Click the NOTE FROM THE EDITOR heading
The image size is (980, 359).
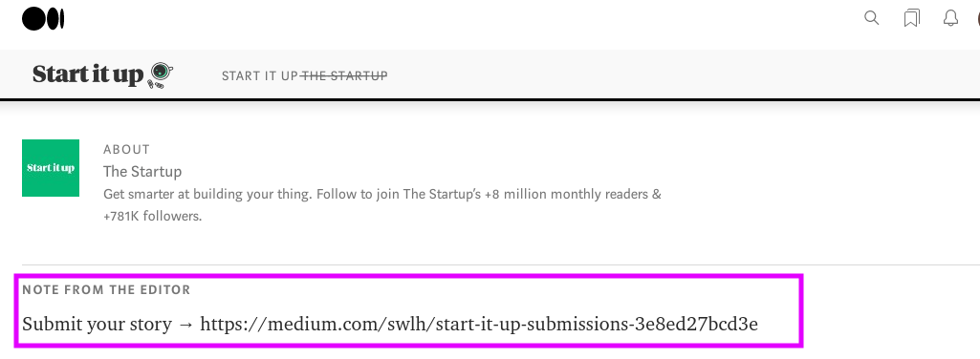[106, 289]
